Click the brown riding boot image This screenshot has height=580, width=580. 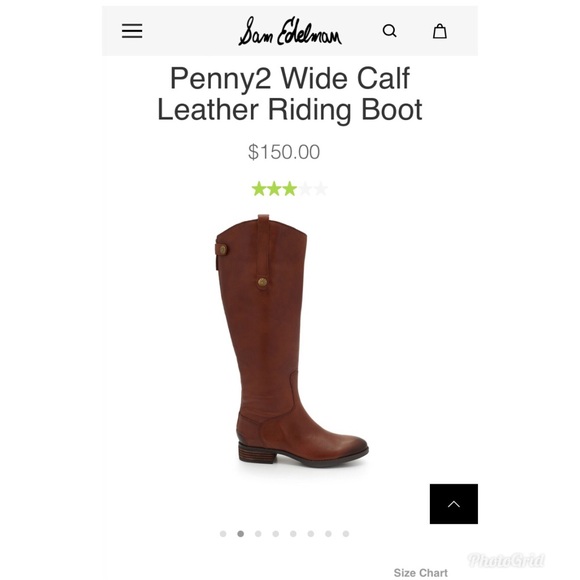(292, 340)
